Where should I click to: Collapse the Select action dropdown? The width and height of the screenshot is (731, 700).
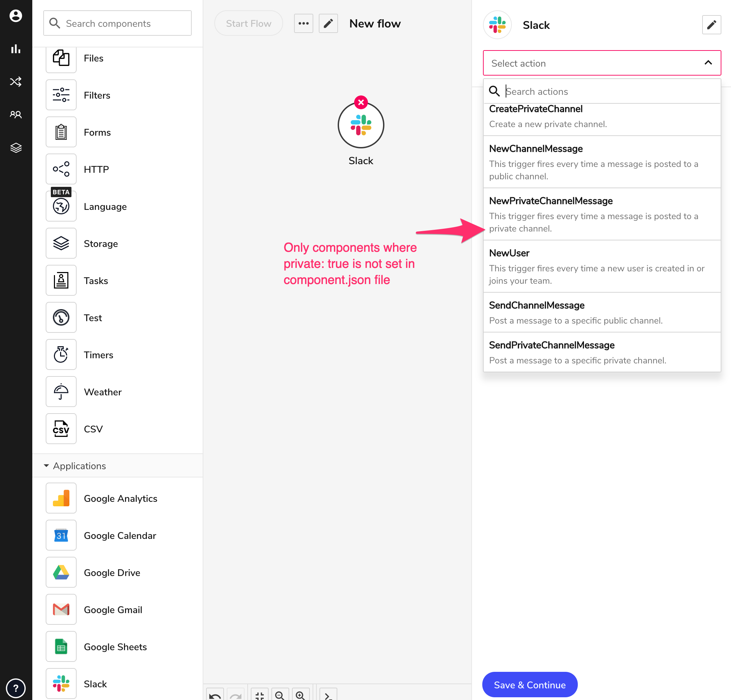tap(708, 63)
